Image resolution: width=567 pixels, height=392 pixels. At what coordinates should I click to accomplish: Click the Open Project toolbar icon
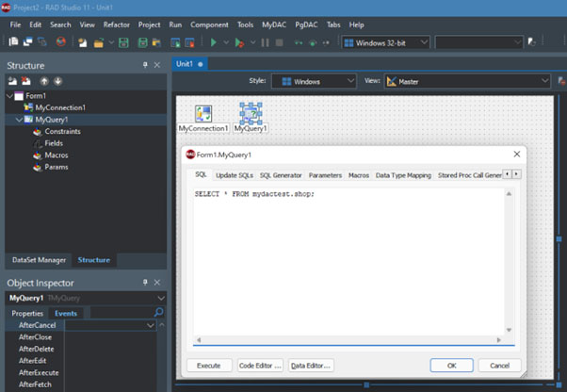pos(156,42)
